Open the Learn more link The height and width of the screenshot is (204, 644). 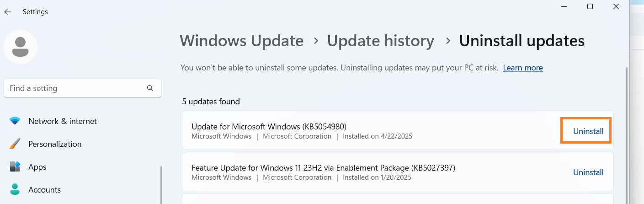522,68
